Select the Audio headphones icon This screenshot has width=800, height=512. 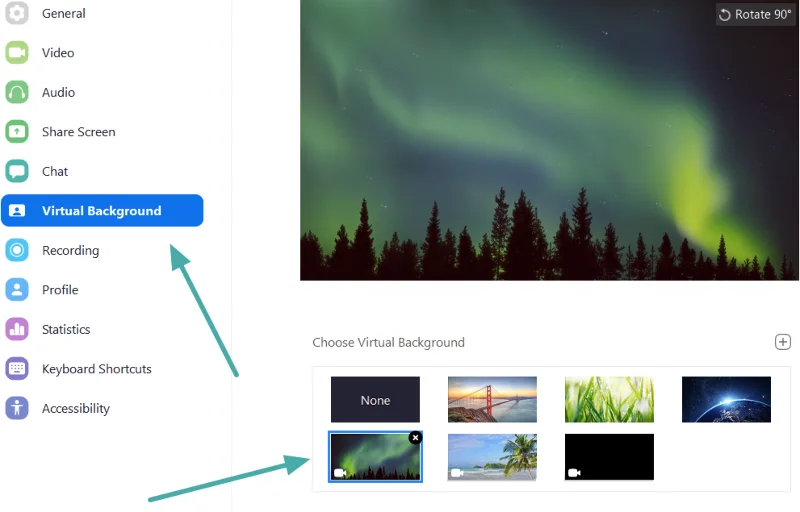17,92
